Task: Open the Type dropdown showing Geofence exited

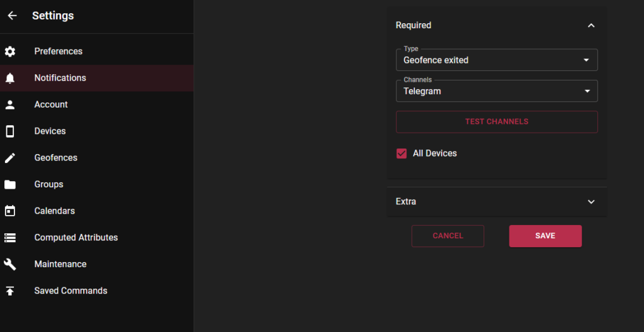Action: coord(497,60)
